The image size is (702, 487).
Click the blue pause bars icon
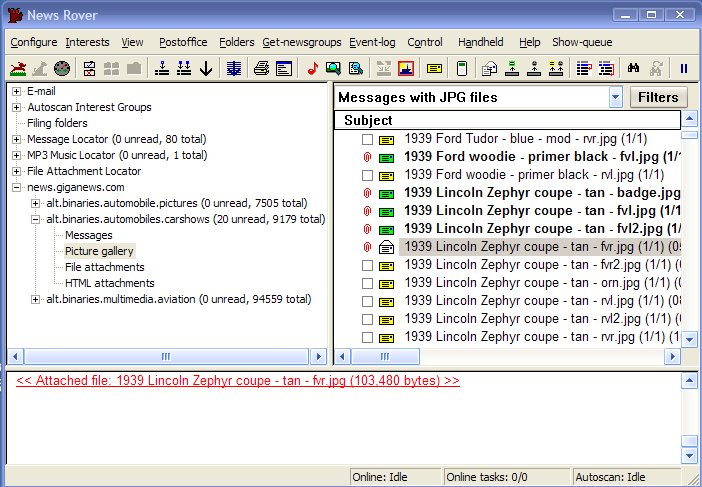684,68
